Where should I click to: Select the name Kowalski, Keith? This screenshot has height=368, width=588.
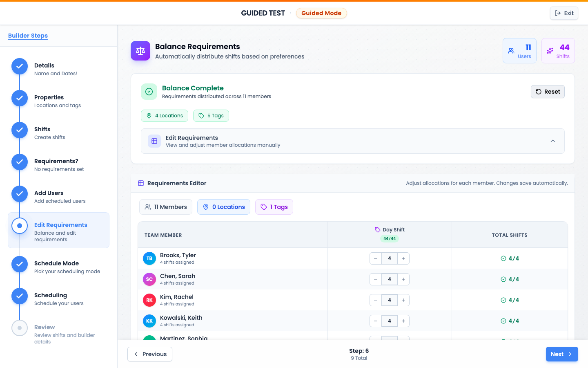pos(181,318)
